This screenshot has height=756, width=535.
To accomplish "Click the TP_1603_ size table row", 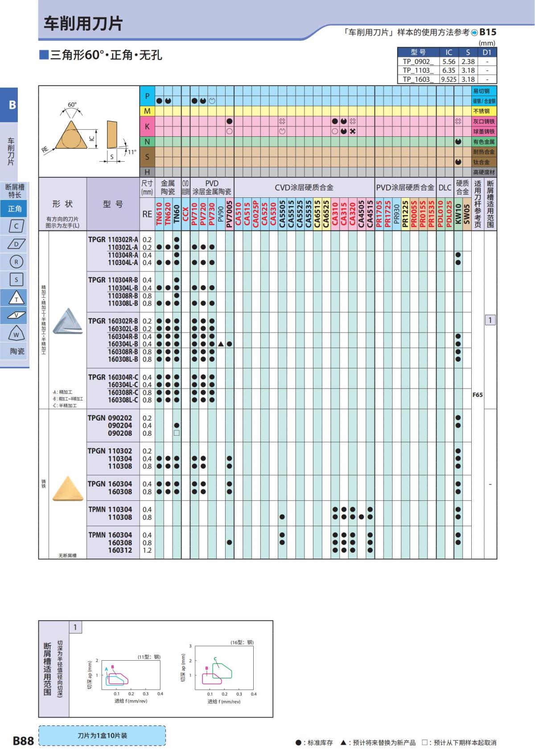I will (447, 79).
